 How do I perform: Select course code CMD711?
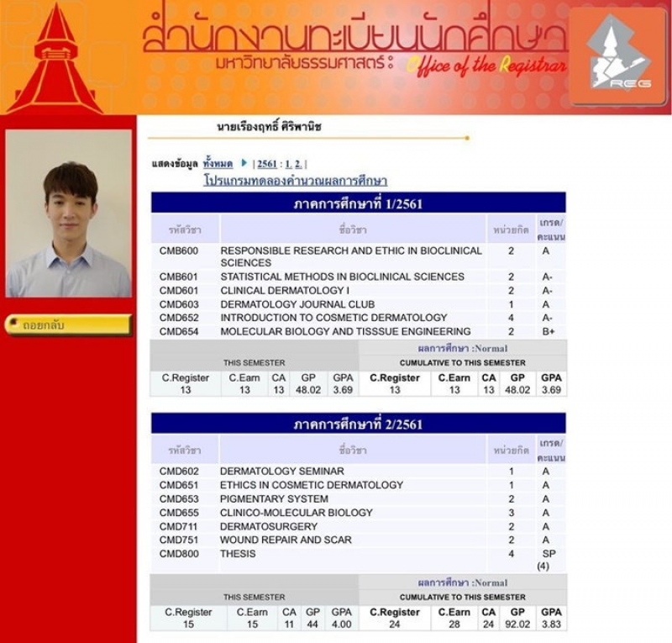178,526
